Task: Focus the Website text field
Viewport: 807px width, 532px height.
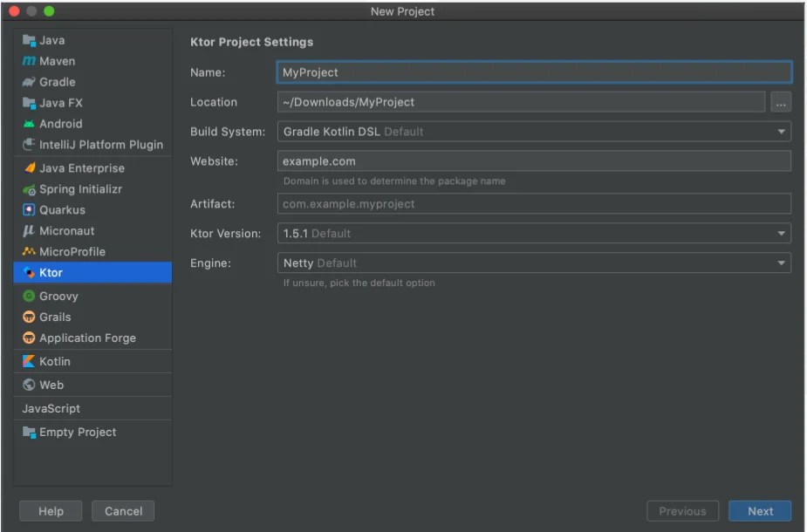Action: pyautogui.click(x=534, y=161)
